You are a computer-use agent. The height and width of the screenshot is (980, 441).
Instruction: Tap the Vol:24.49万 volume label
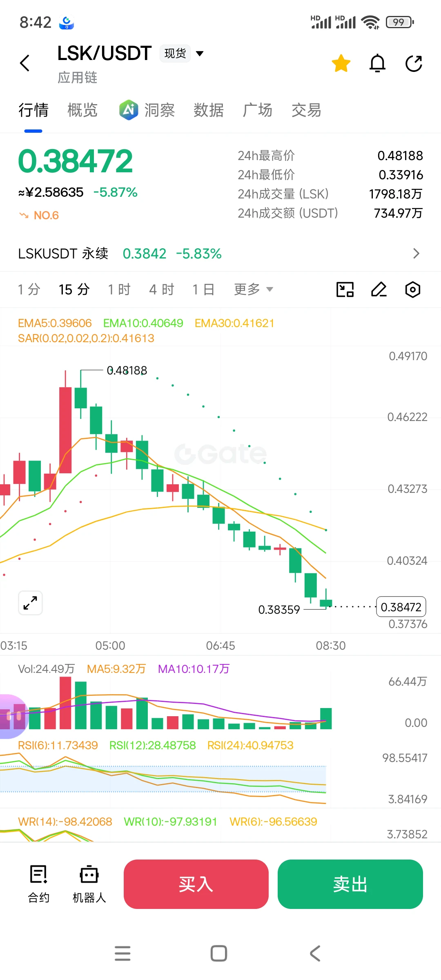point(46,669)
